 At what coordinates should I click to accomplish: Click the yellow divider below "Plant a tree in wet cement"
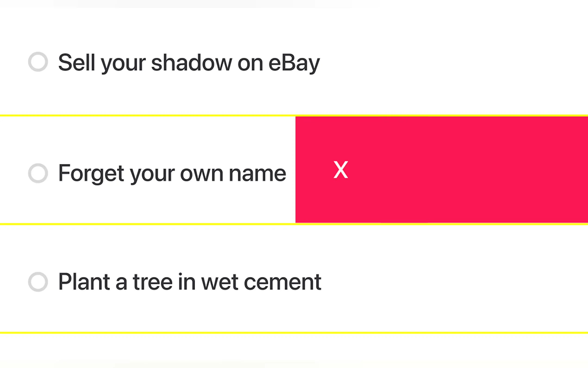(292, 333)
